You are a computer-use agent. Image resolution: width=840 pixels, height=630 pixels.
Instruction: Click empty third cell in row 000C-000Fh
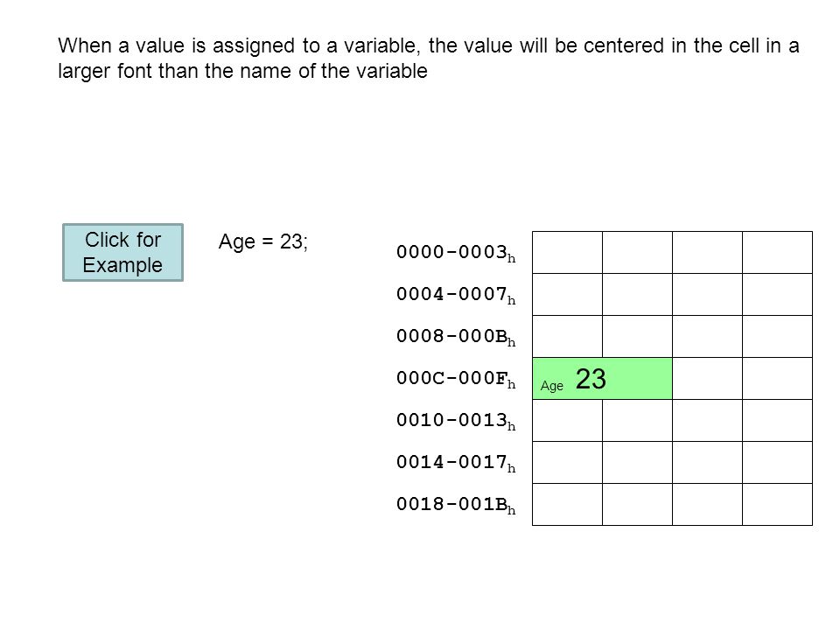click(707, 378)
